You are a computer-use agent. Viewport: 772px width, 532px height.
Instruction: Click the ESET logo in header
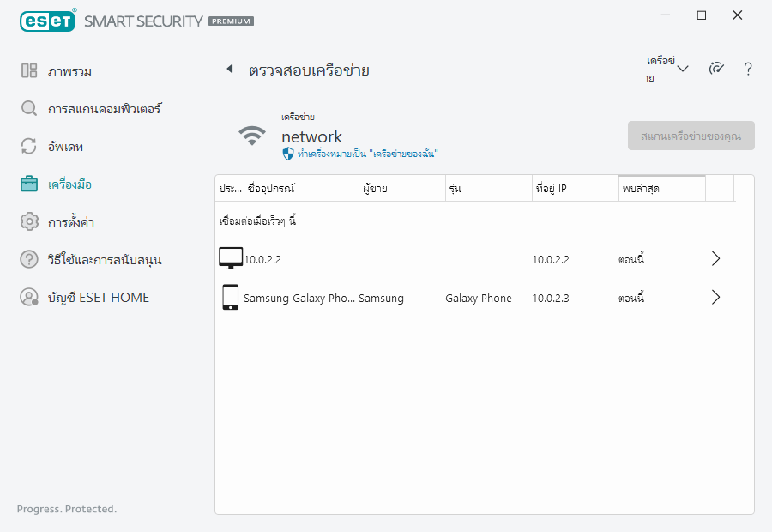(48, 20)
